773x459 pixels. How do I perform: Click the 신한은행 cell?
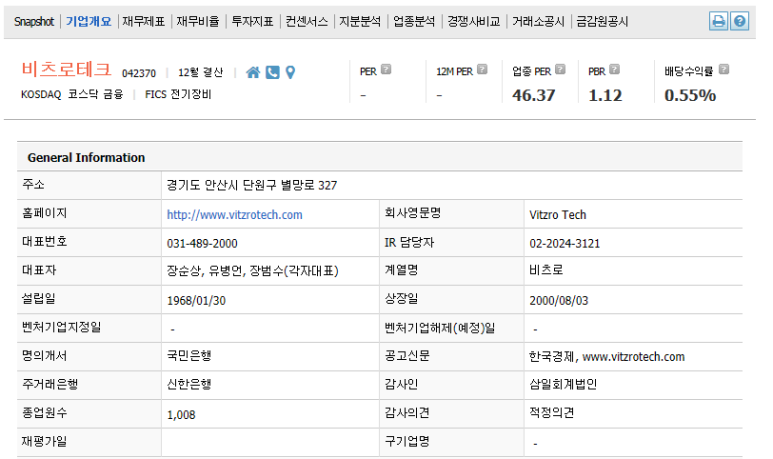189,385
